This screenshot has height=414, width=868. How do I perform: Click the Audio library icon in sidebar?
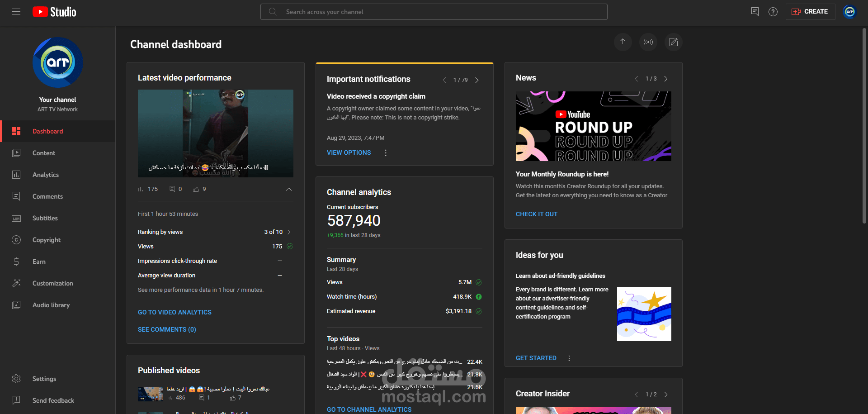coord(16,305)
